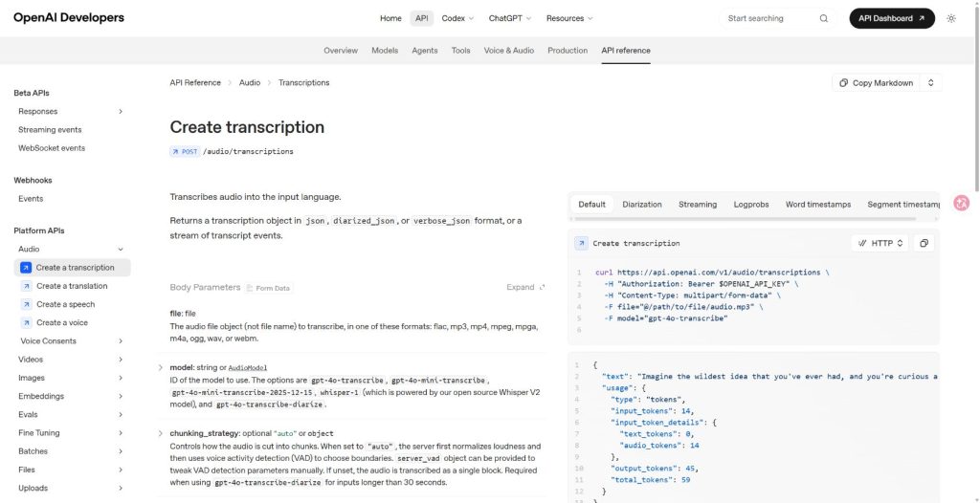This screenshot has height=503, width=980.
Task: Select the Word timestamps example tab
Action: tap(818, 205)
